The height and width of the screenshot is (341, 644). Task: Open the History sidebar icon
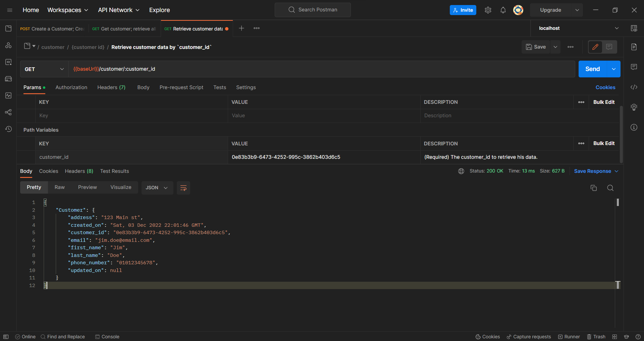[8, 129]
